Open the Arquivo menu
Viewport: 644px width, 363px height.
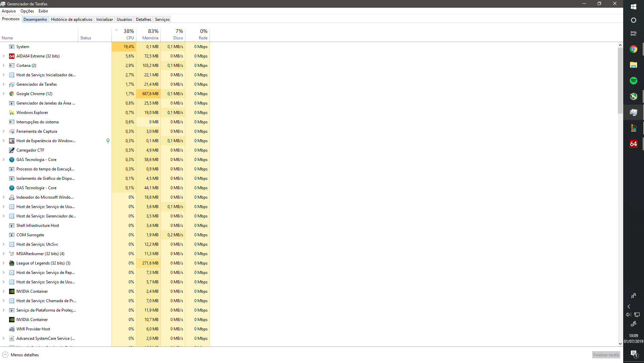pyautogui.click(x=9, y=11)
